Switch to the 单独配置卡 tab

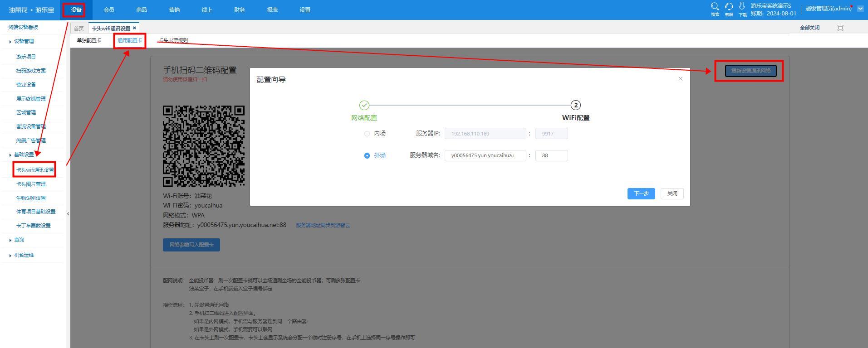pos(89,40)
